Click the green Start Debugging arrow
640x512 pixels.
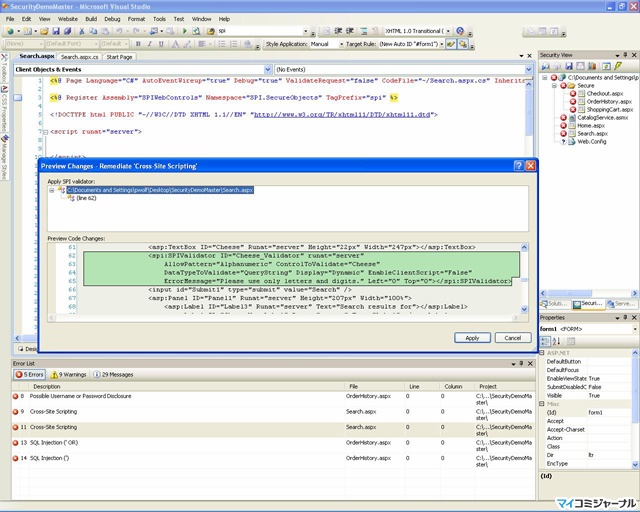pyautogui.click(x=184, y=31)
